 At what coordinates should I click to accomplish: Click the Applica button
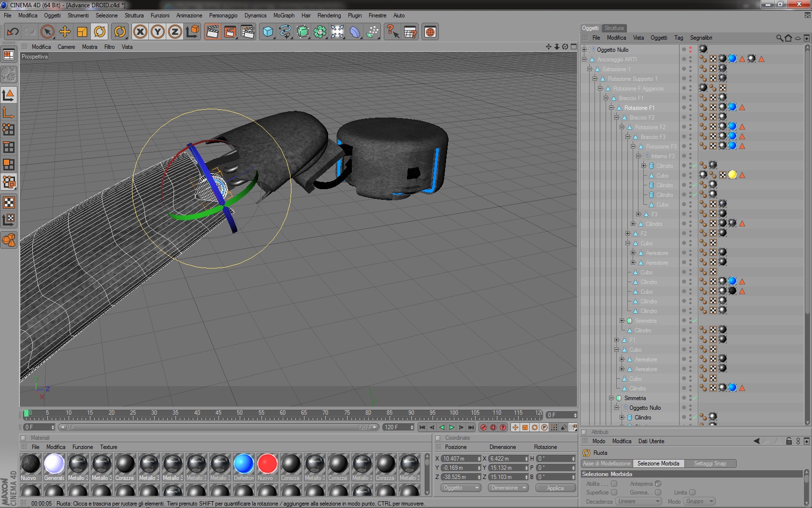[555, 488]
